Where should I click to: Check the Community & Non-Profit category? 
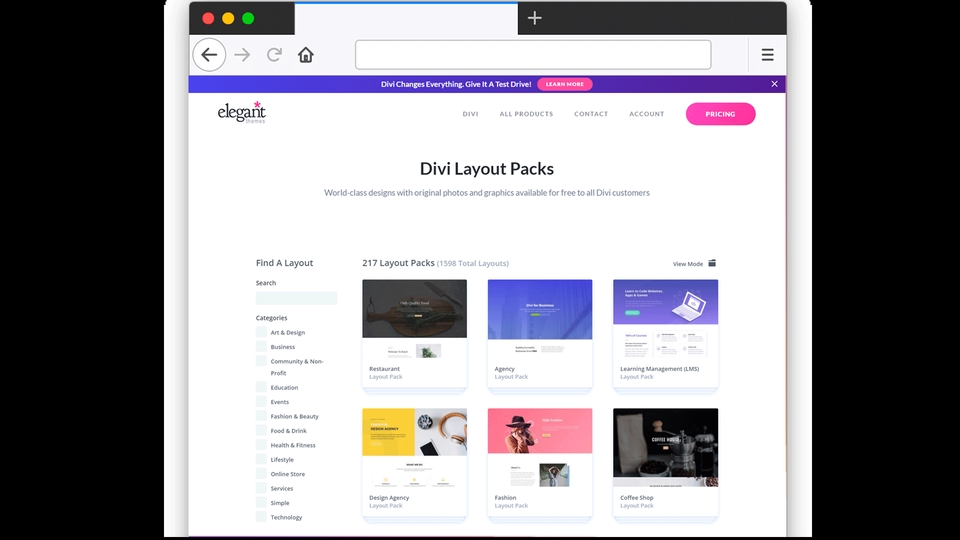coord(261,361)
